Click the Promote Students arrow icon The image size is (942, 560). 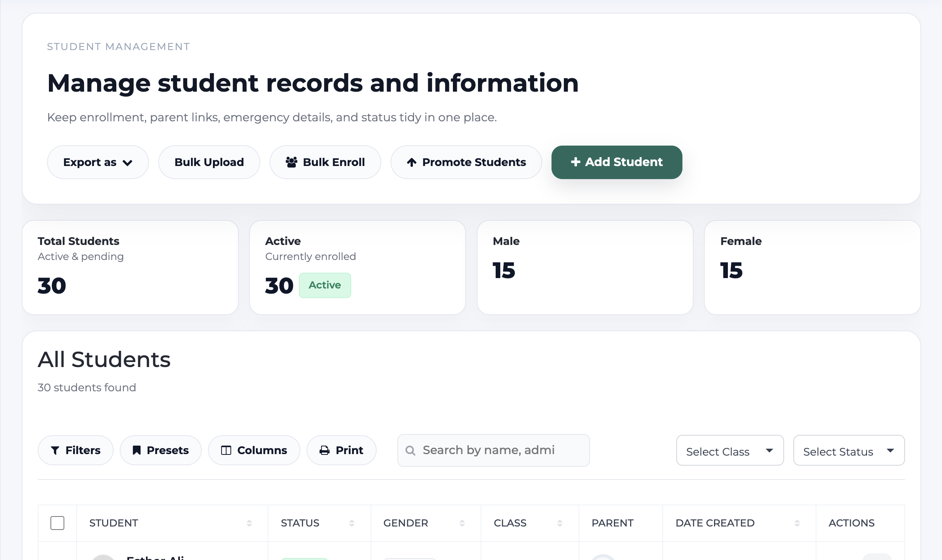click(x=412, y=162)
